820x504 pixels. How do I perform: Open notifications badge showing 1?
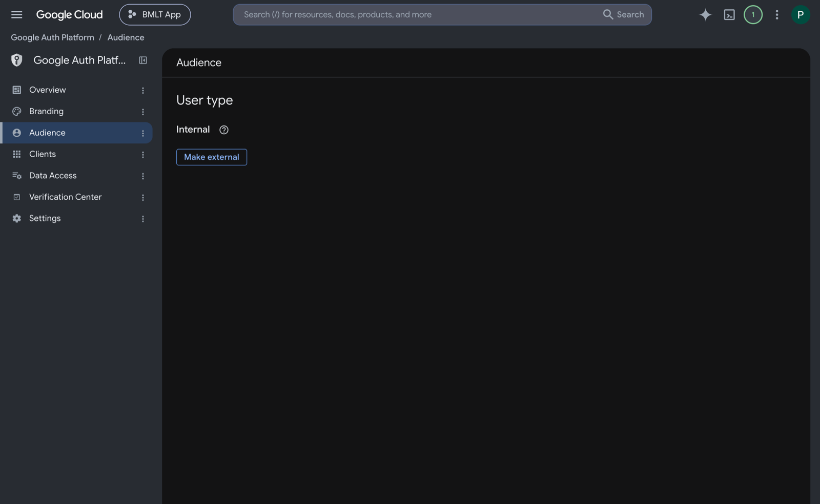tap(753, 15)
